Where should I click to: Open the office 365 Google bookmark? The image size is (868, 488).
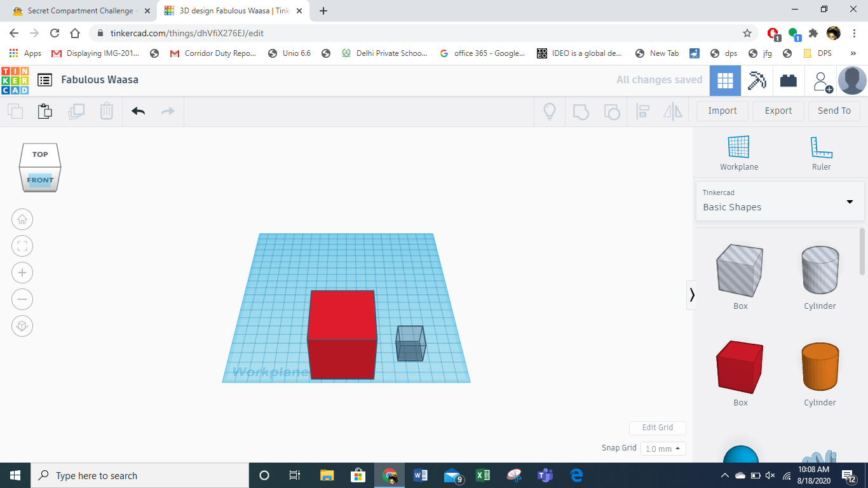(482, 53)
